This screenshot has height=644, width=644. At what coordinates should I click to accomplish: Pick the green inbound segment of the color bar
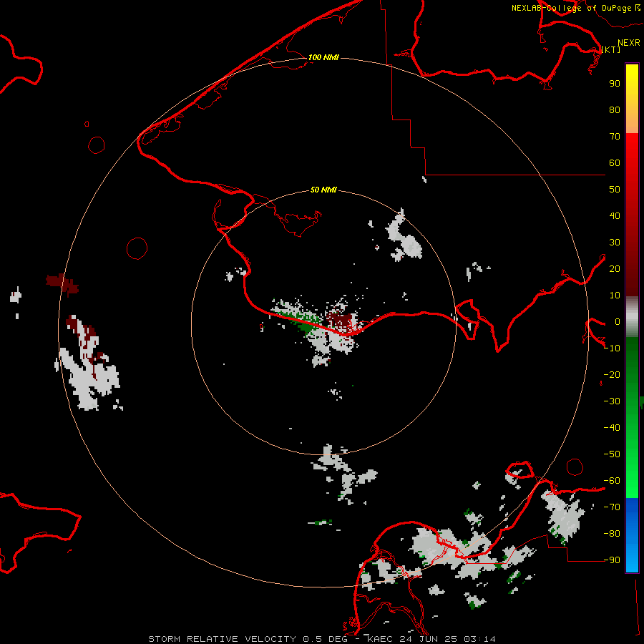pos(632,417)
